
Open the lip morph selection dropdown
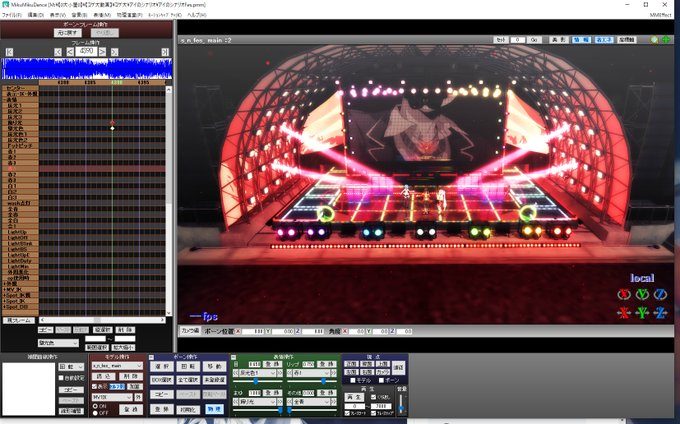tap(311, 373)
